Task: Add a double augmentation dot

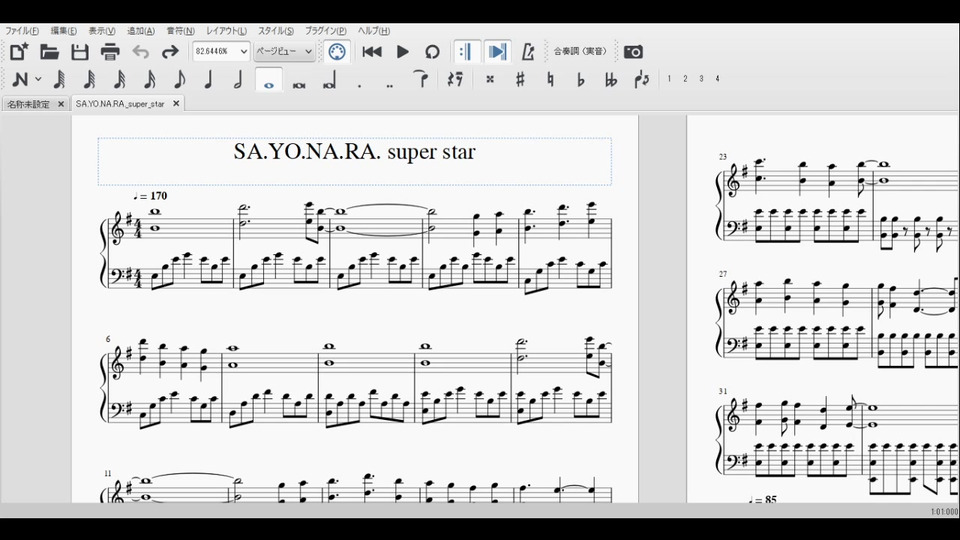Action: tap(389, 85)
